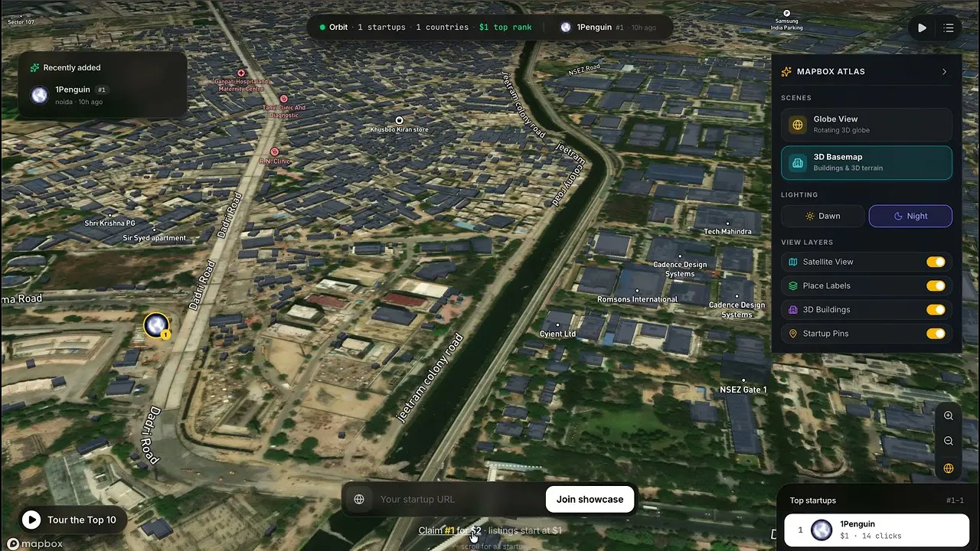Click the Place Labels layers icon
980x551 pixels.
(x=793, y=285)
